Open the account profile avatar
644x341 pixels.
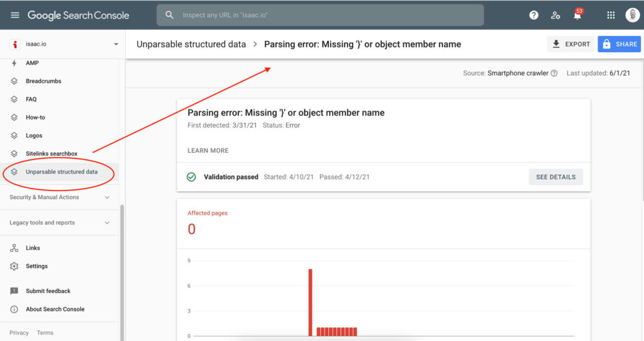coord(633,15)
